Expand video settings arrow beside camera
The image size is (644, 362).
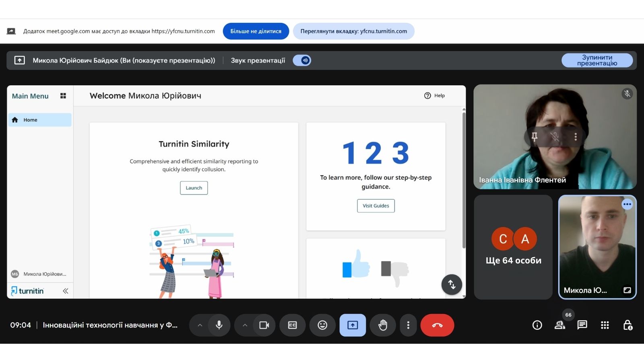[245, 325]
